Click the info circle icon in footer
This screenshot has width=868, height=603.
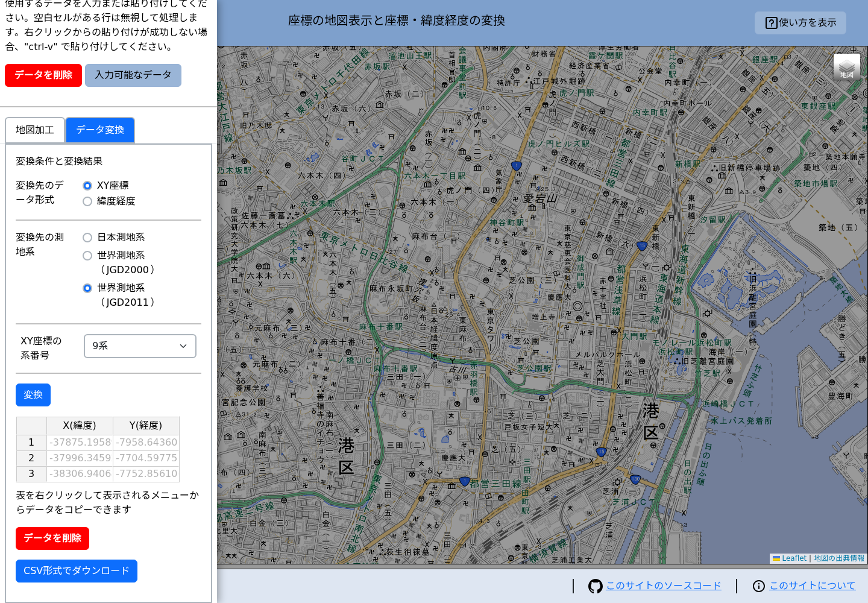click(x=759, y=586)
